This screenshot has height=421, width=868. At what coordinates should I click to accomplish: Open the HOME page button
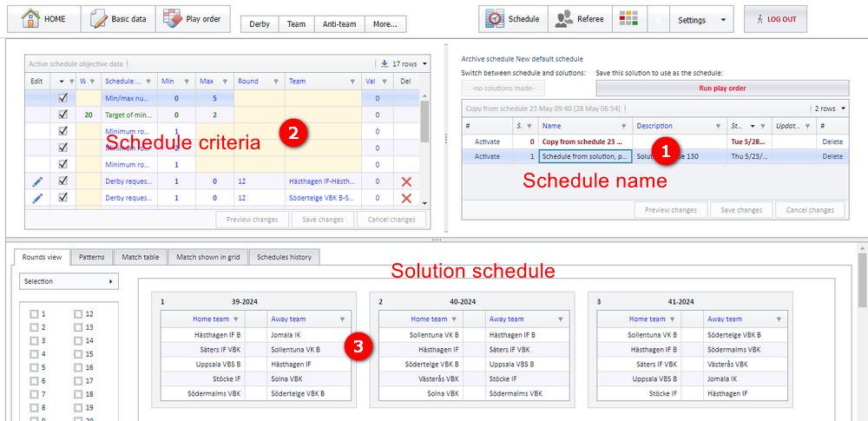[x=43, y=19]
